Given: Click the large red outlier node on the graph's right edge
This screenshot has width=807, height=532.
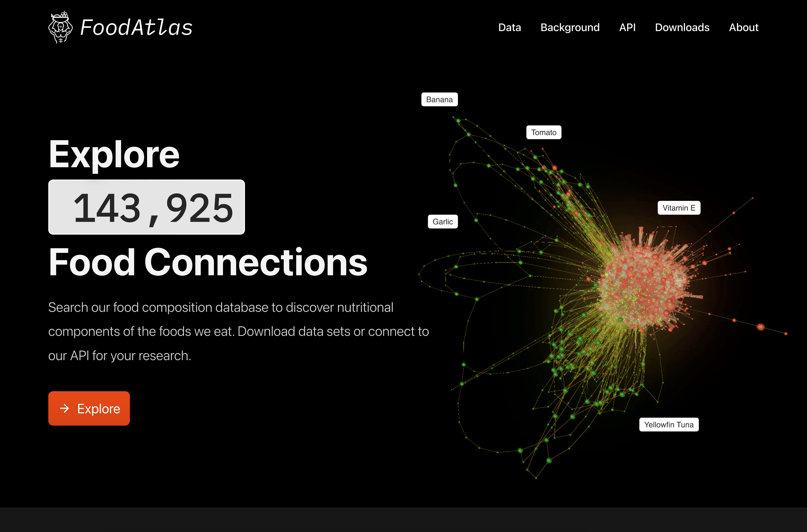Looking at the screenshot, I should click(x=761, y=327).
